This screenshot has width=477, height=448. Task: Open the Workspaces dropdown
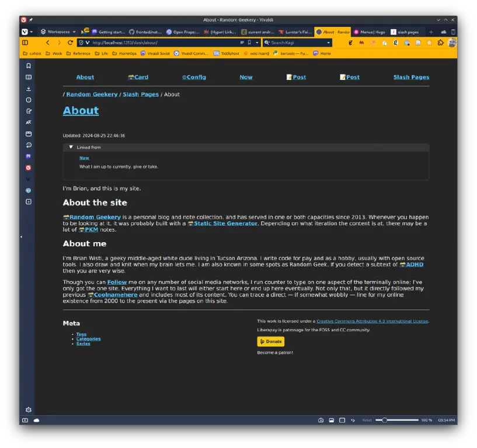(58, 32)
